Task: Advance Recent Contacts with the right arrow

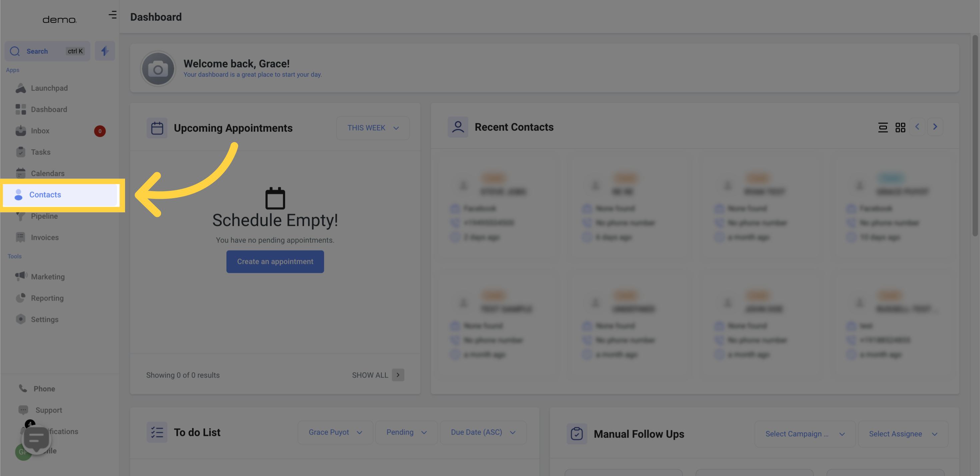Action: pos(935,127)
